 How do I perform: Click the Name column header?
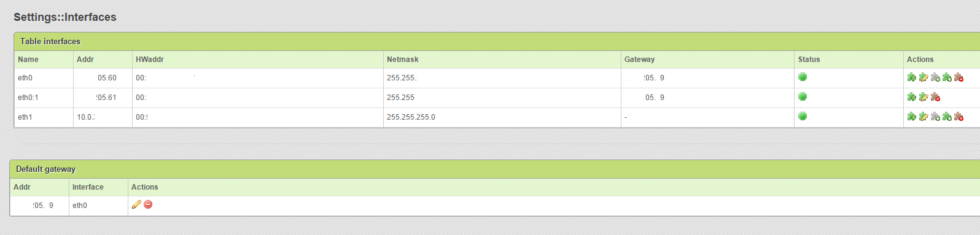pos(28,60)
